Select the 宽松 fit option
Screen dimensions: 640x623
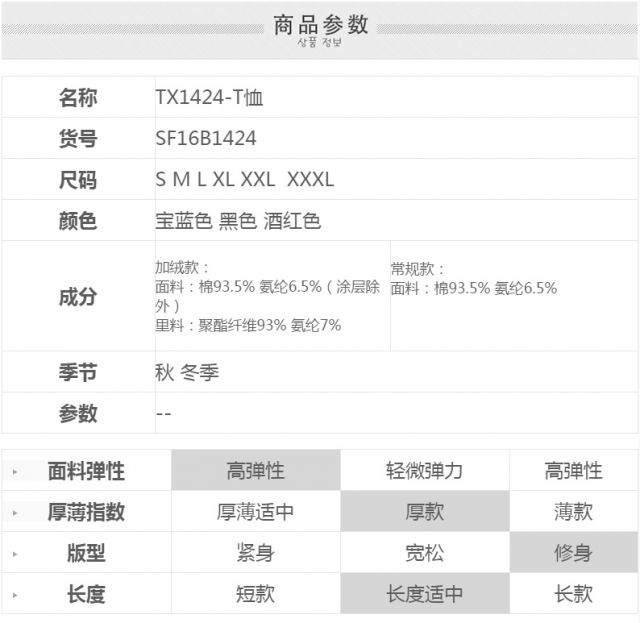click(x=424, y=553)
